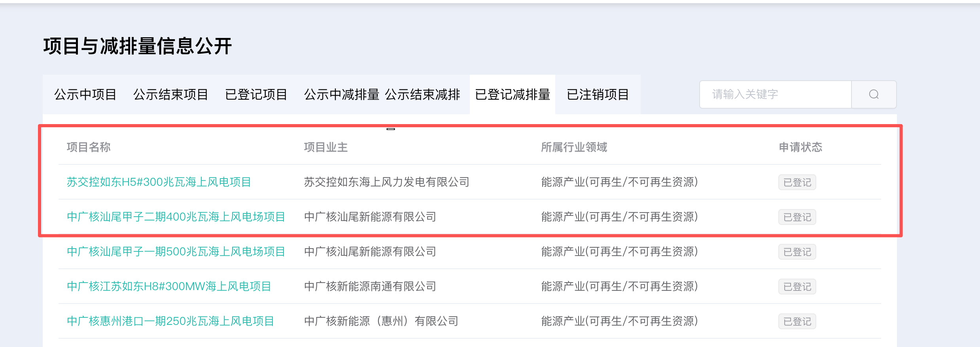Switch to the 公示结束减排 tab
This screenshot has width=980, height=347.
[422, 95]
